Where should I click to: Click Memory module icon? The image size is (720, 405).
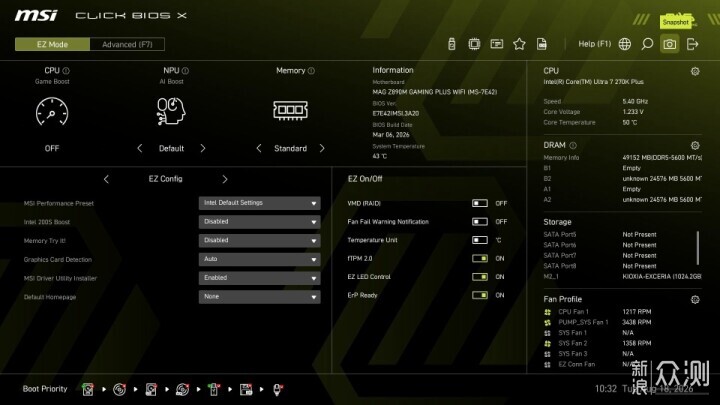point(290,110)
